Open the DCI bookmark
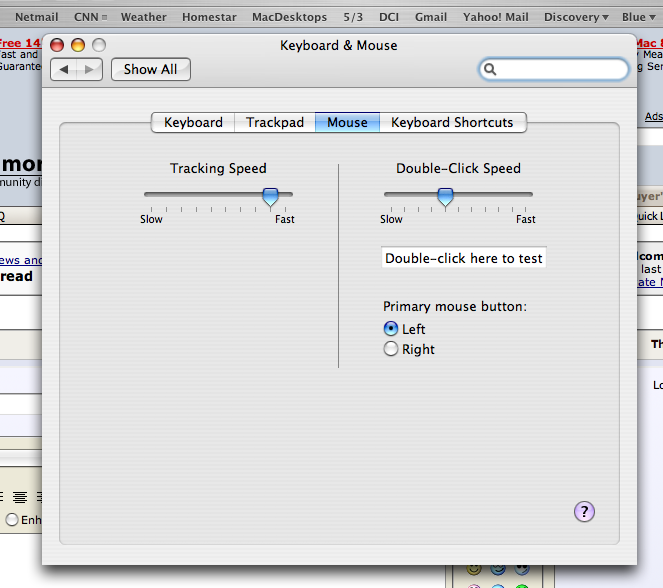The height and width of the screenshot is (588, 663). click(389, 17)
